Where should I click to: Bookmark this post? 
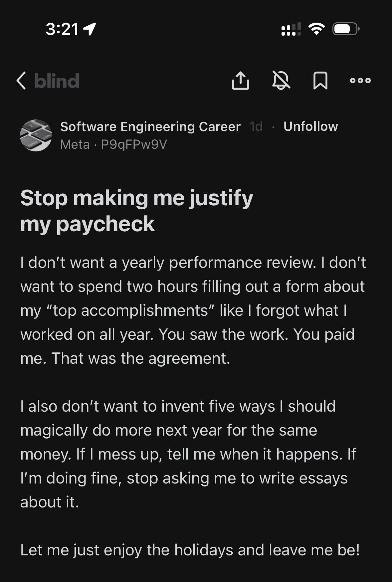coord(320,81)
